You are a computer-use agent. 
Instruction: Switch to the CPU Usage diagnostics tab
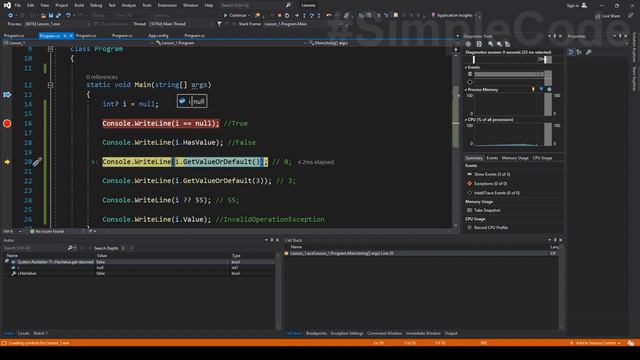(542, 158)
